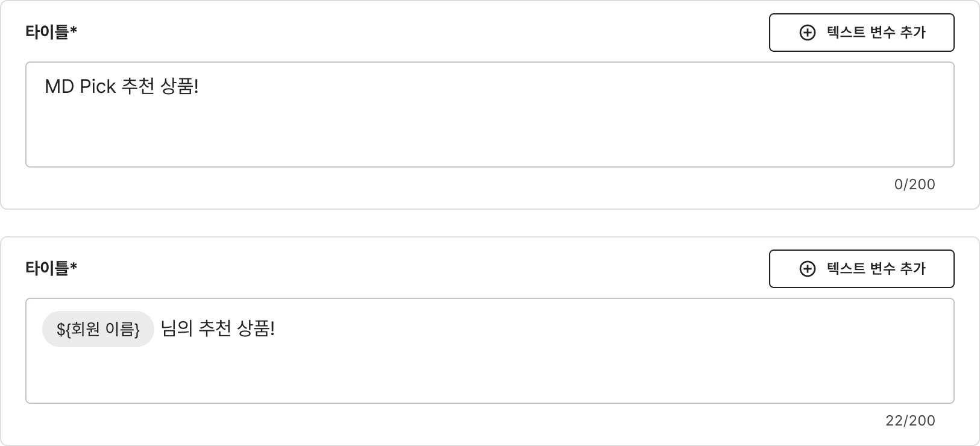Click the word "Pick" in the first title
The width and height of the screenshot is (980, 446).
point(98,87)
